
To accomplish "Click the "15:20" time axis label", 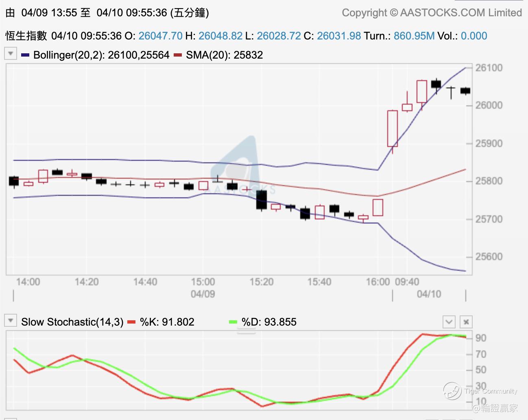I will (262, 282).
